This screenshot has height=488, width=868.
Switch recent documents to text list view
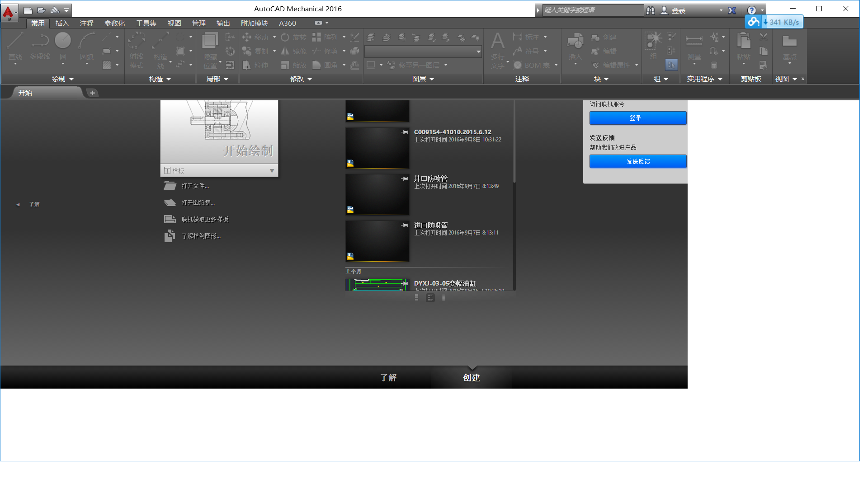point(443,297)
